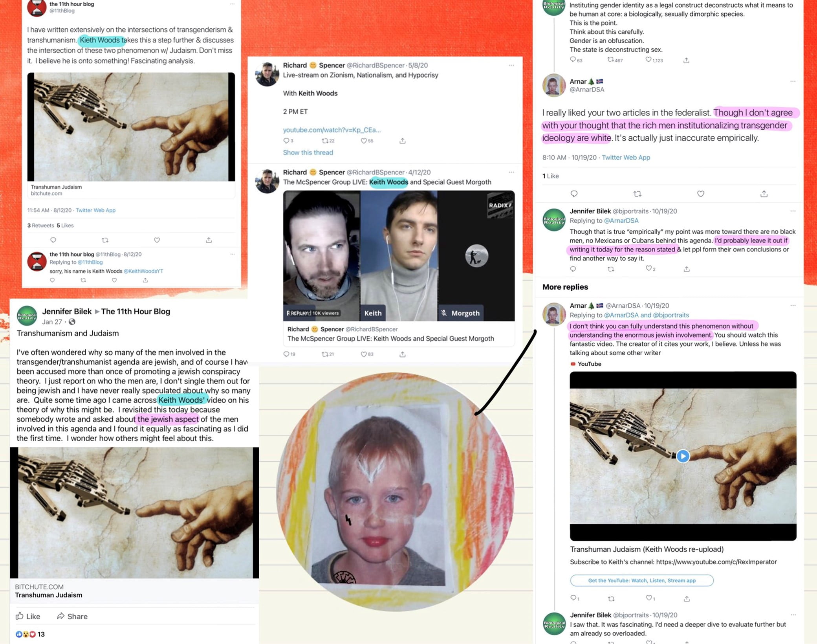Open ellipsis menu on Spencer's 5/8/20 tweet
This screenshot has width=817, height=644.
pos(511,65)
